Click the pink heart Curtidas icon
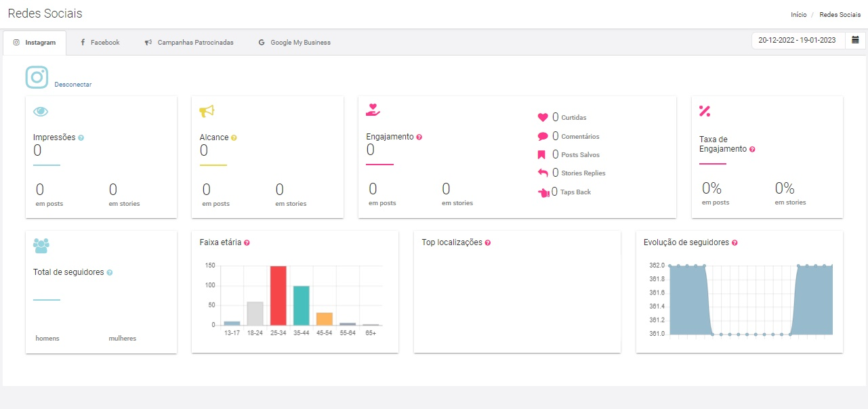The image size is (868, 409). pos(542,117)
